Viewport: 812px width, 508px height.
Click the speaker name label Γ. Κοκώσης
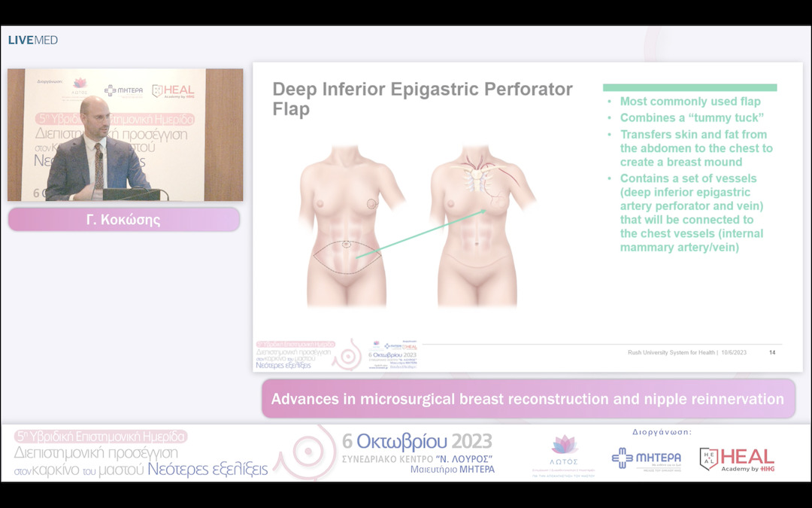[123, 219]
